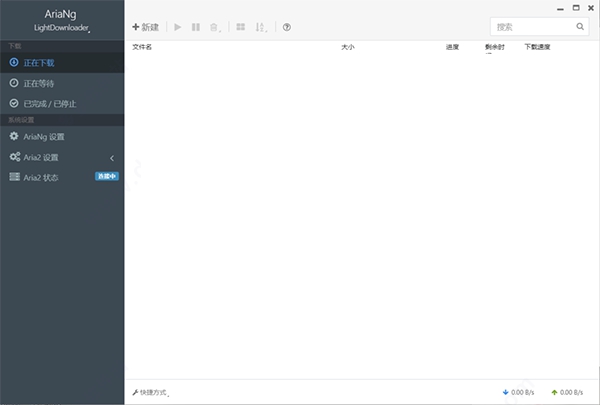Open AriaNg 设置 page
This screenshot has height=405, width=600.
coord(62,137)
